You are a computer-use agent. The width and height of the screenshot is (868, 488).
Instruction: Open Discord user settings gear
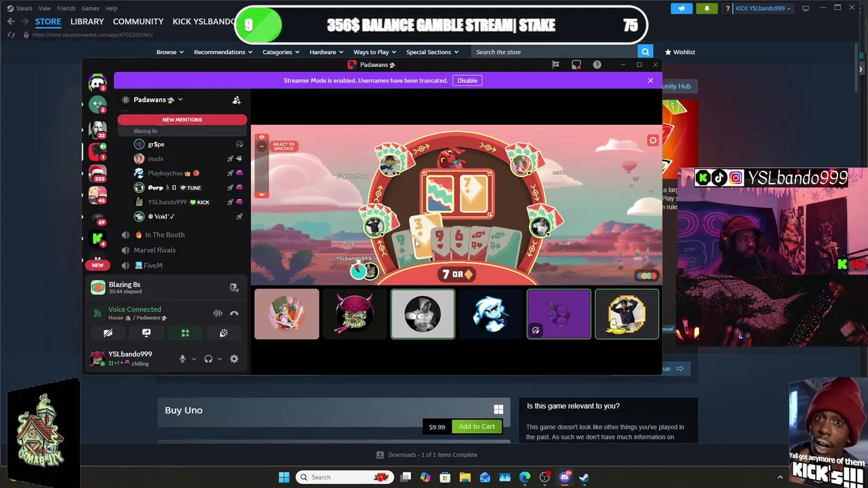pyautogui.click(x=234, y=359)
